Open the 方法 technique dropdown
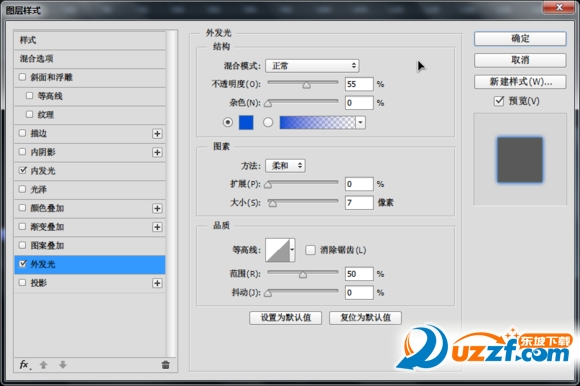 (285, 166)
